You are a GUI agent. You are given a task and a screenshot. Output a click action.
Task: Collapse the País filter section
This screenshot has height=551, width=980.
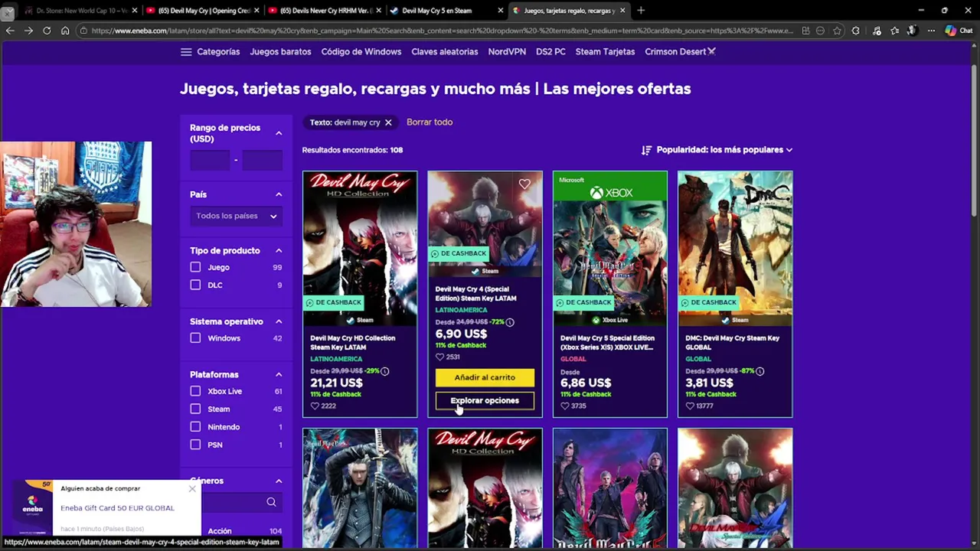pos(279,194)
